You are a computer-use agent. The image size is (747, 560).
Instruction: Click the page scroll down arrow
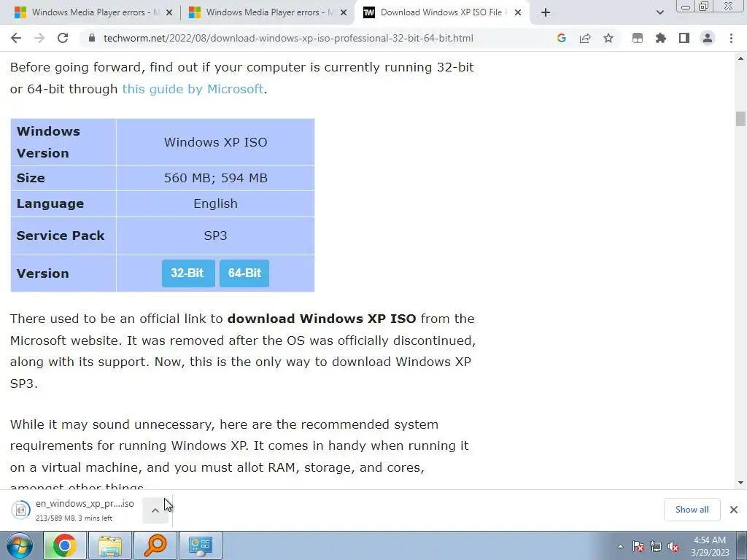740,483
